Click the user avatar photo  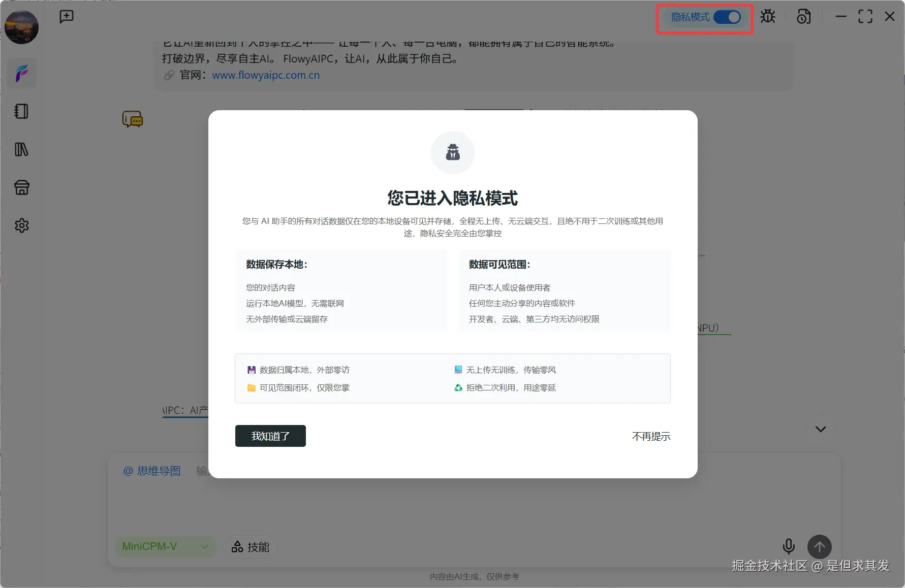click(21, 27)
